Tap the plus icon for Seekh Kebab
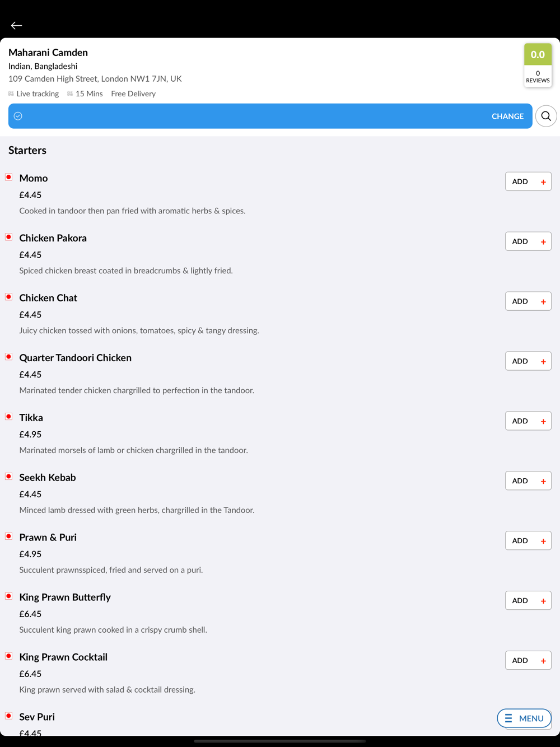The image size is (560, 747). point(543,481)
